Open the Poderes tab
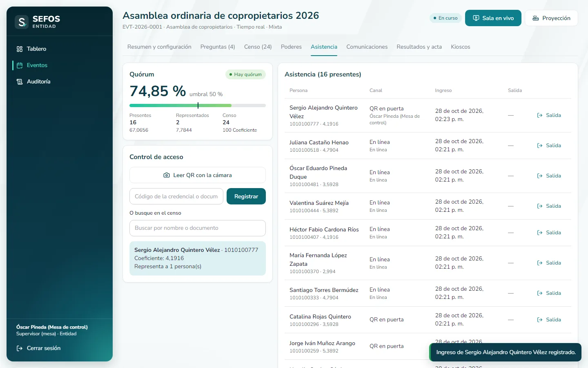Image resolution: width=588 pixels, height=368 pixels. (291, 47)
